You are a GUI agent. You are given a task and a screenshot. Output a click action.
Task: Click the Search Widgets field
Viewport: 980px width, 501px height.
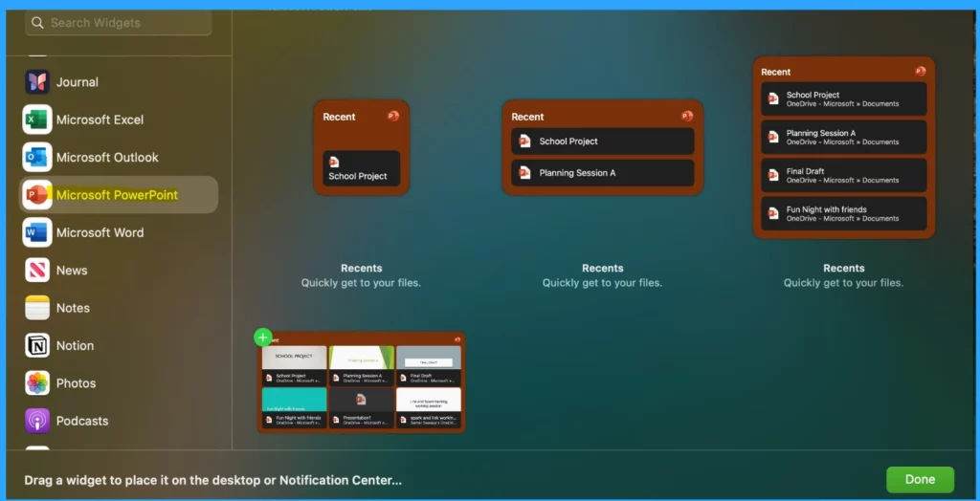coord(118,23)
